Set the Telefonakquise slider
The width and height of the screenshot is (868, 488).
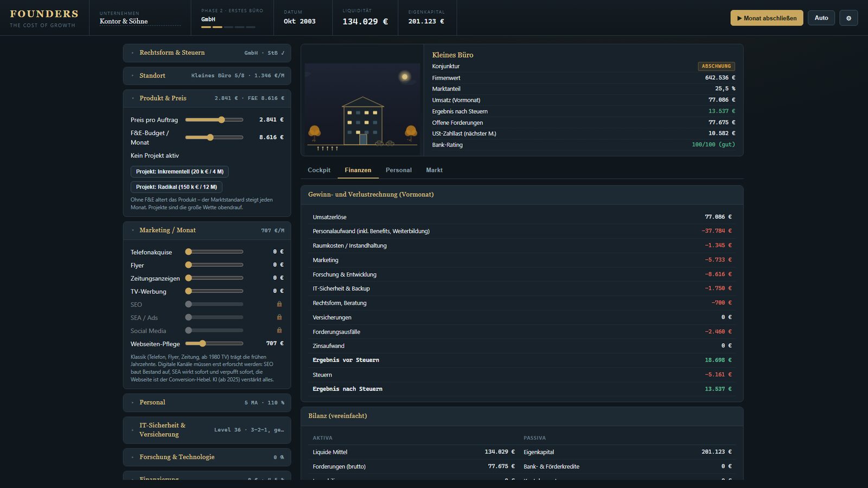214,252
